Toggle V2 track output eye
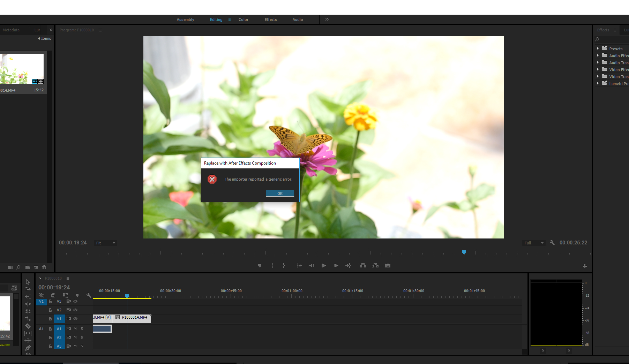The height and width of the screenshot is (364, 629). (75, 310)
